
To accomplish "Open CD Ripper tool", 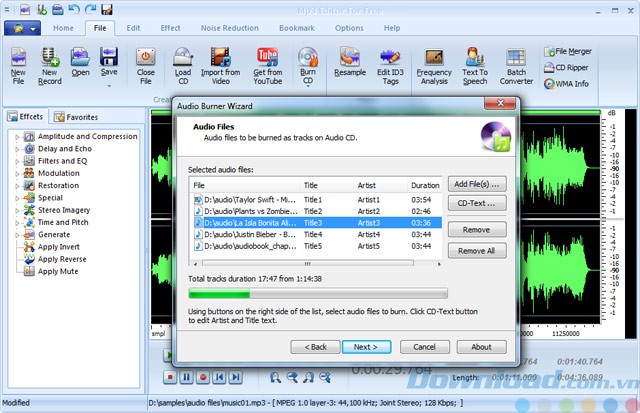I will [567, 68].
